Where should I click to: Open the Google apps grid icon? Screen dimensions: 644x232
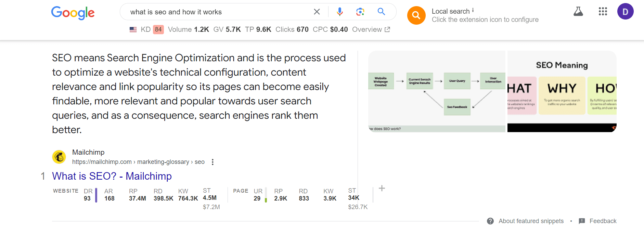[603, 12]
